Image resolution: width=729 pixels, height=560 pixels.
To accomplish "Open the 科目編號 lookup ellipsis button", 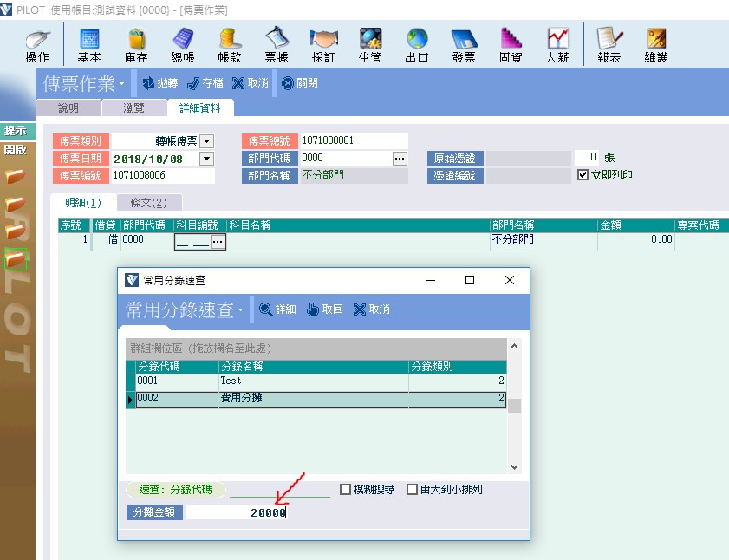I will (x=218, y=242).
